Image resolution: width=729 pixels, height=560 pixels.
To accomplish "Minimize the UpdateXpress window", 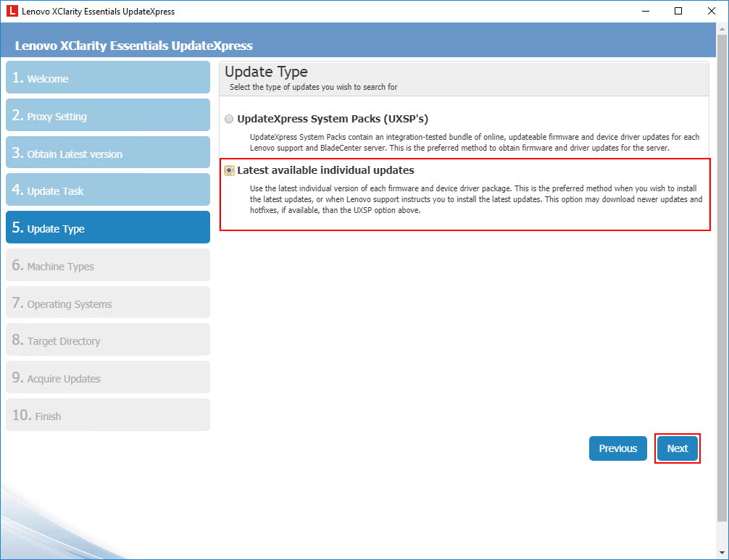I will (x=646, y=11).
